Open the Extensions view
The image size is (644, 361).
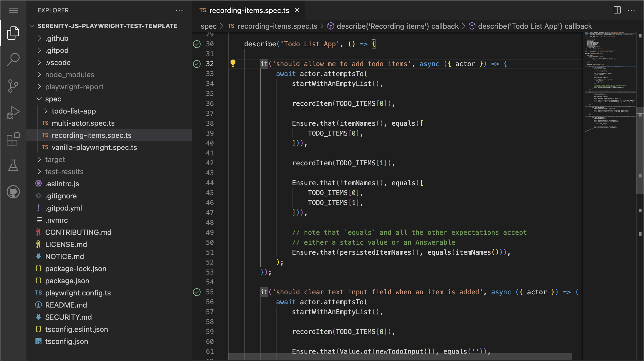coord(13,139)
